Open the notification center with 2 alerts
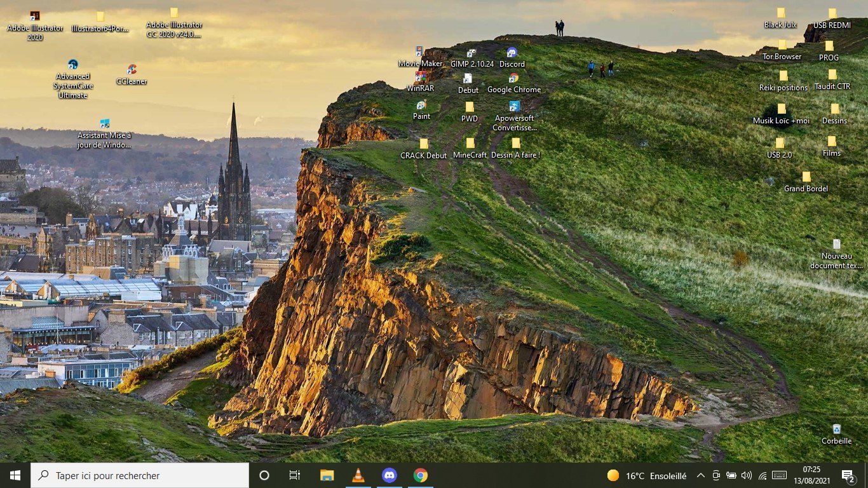The height and width of the screenshot is (488, 868). pos(848,475)
